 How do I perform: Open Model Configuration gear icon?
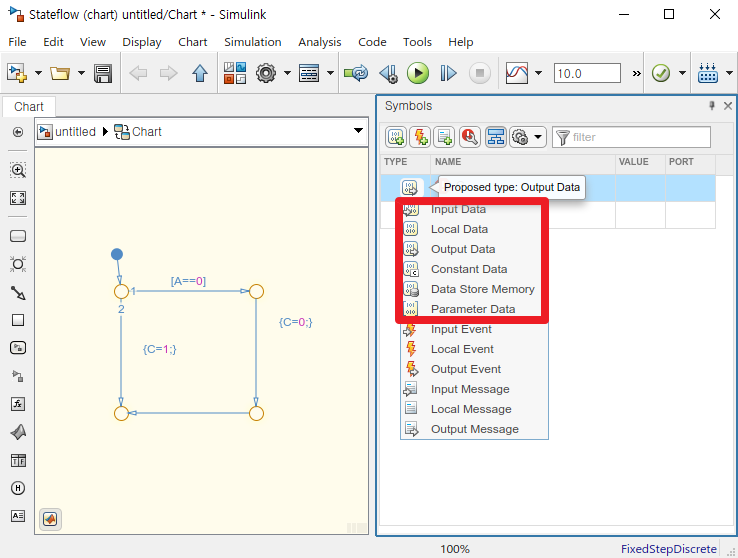(x=266, y=73)
